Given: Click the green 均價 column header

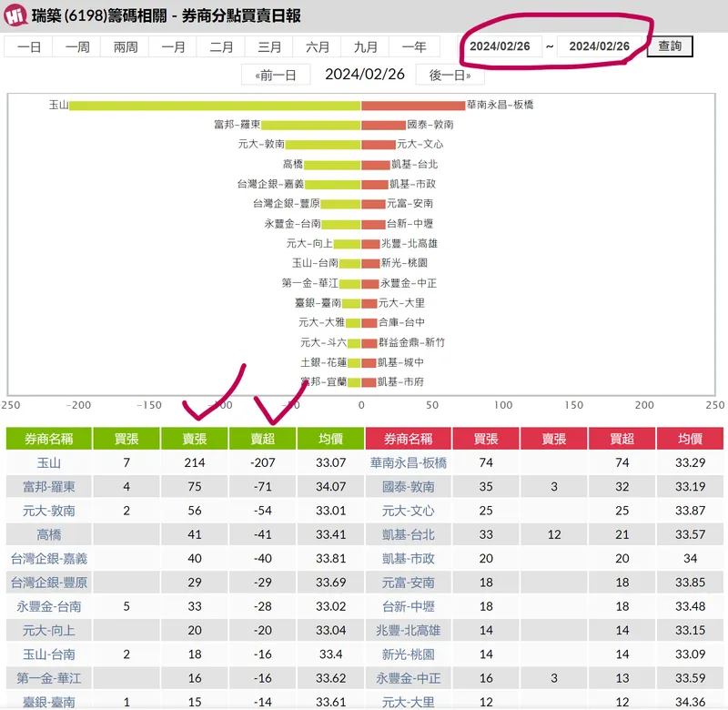Looking at the screenshot, I should pos(330,439).
